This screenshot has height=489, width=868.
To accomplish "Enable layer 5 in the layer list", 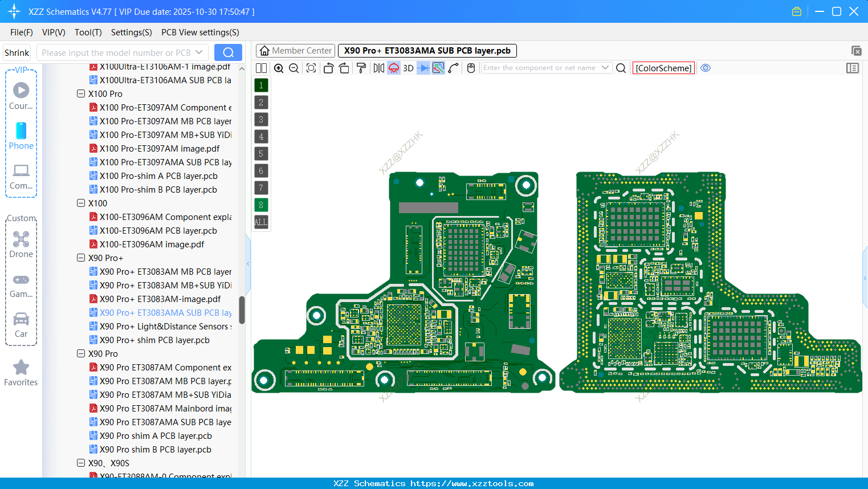I will point(260,153).
